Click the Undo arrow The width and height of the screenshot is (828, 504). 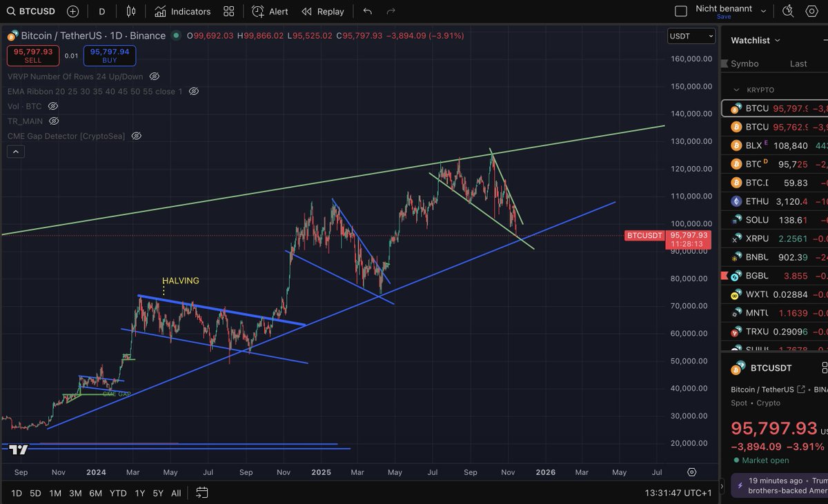click(367, 11)
